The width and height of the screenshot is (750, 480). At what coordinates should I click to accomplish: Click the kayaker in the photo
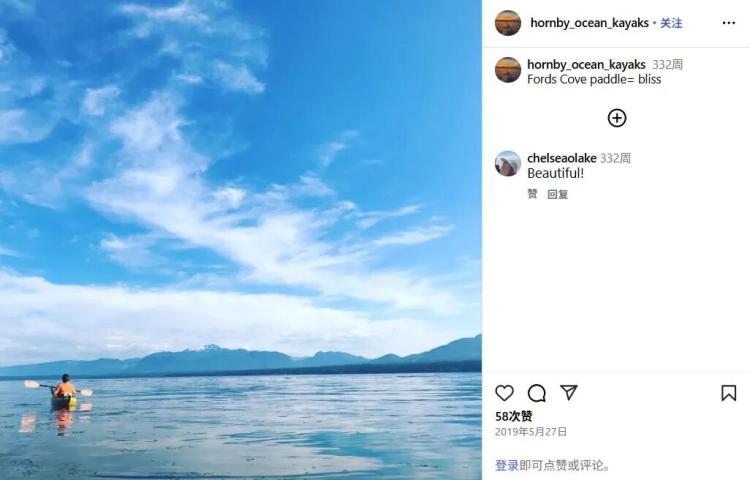coord(65,391)
